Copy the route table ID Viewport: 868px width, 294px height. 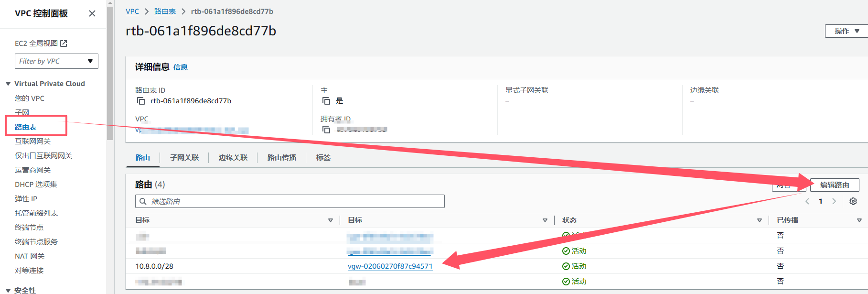(141, 101)
